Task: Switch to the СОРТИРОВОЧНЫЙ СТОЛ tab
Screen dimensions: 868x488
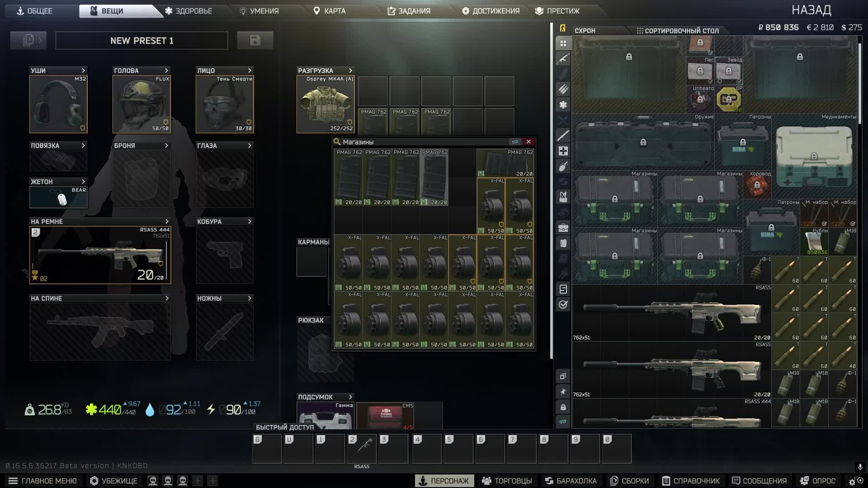Action: (677, 31)
